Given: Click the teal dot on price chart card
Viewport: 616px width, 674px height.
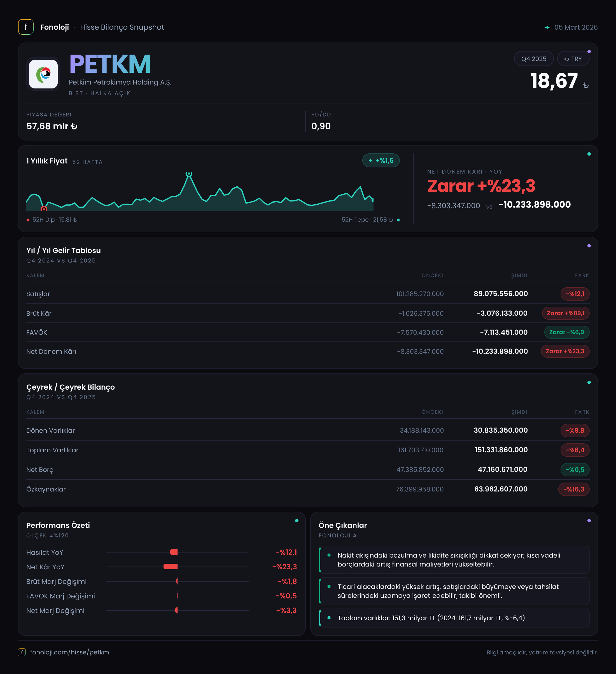Looking at the screenshot, I should tap(589, 154).
